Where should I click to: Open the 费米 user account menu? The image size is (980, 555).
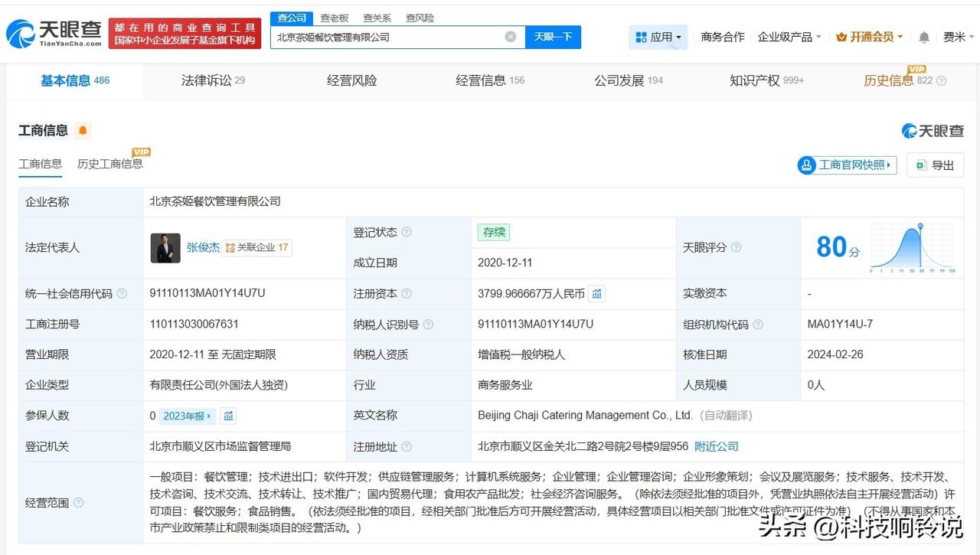958,37
